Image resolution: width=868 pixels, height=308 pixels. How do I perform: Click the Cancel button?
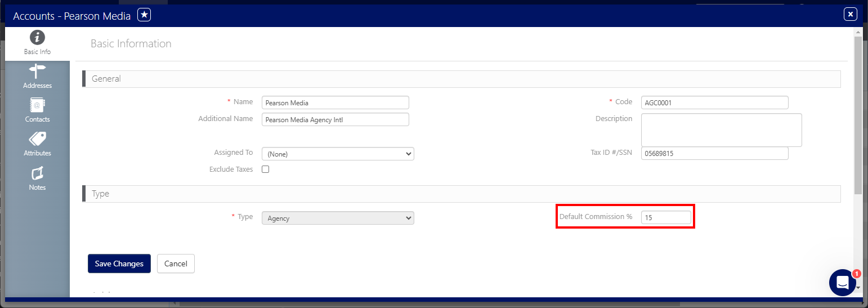(x=176, y=264)
